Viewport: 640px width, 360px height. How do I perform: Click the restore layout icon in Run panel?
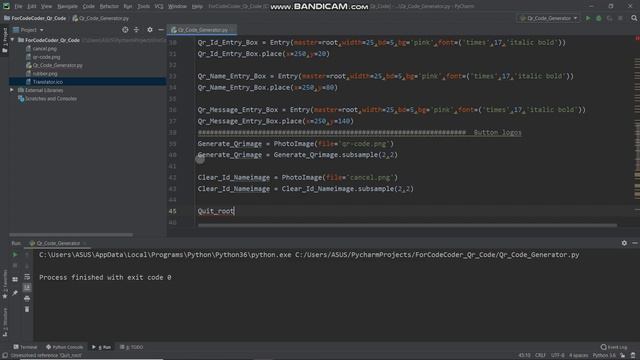[x=15, y=280]
